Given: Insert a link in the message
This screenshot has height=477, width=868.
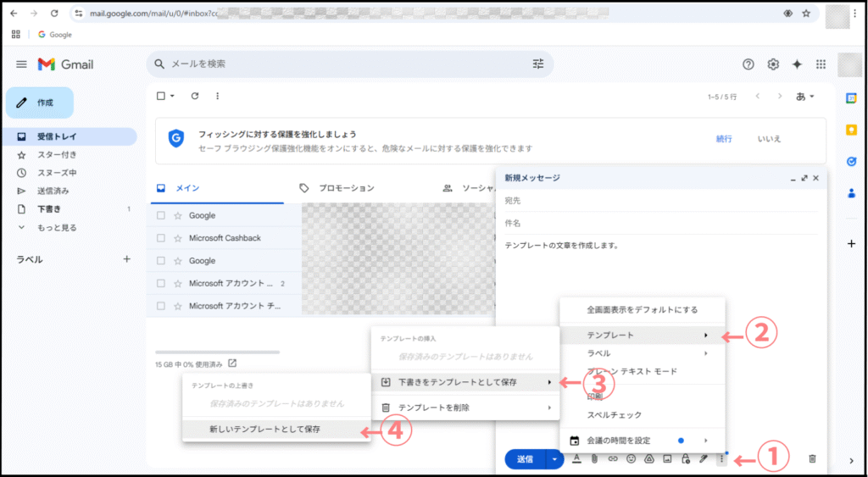Looking at the screenshot, I should click(613, 458).
